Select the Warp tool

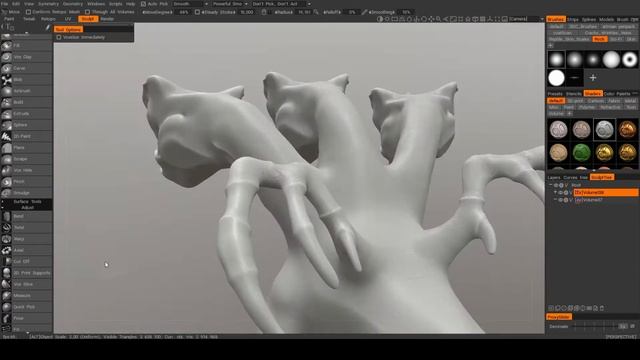pyautogui.click(x=27, y=239)
